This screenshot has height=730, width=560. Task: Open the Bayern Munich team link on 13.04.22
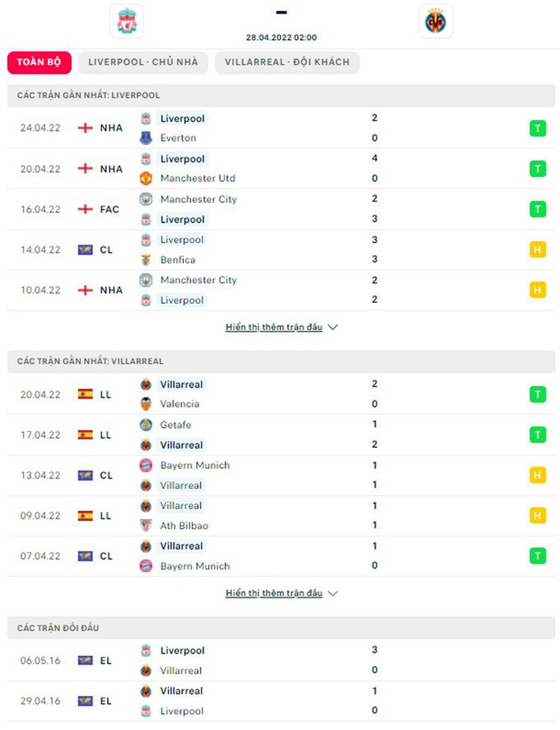click(x=195, y=465)
